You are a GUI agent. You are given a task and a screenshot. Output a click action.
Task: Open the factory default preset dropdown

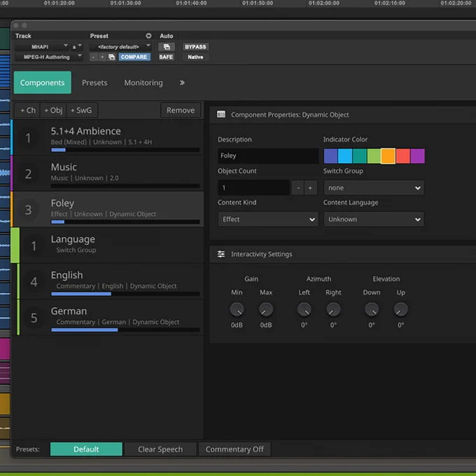click(x=120, y=47)
